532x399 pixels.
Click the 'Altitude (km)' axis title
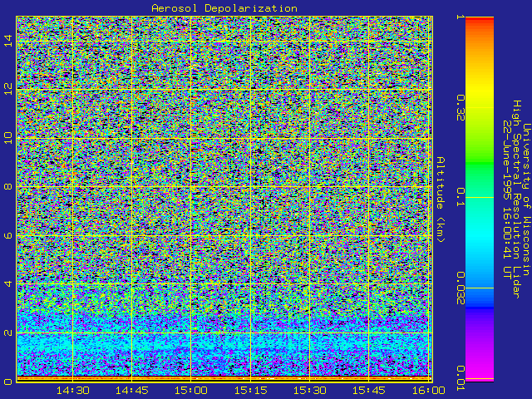click(x=440, y=199)
